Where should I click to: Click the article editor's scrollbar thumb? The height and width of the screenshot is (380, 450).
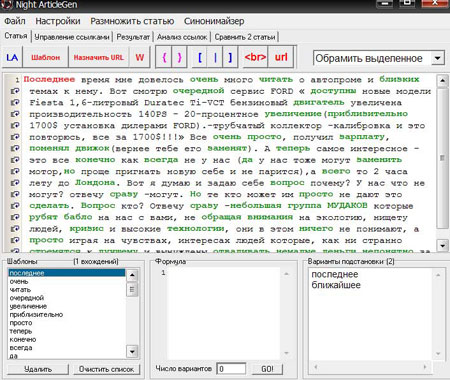pyautogui.click(x=442, y=158)
